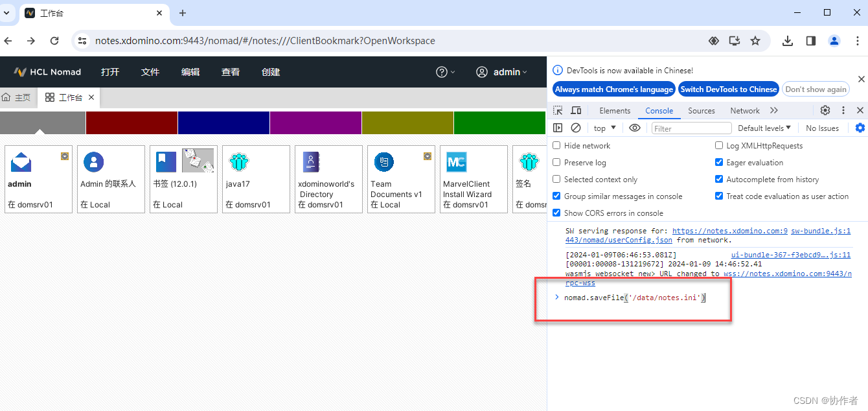Image resolution: width=868 pixels, height=411 pixels.
Task: Select the dark red workspace page tab
Action: [x=131, y=123]
